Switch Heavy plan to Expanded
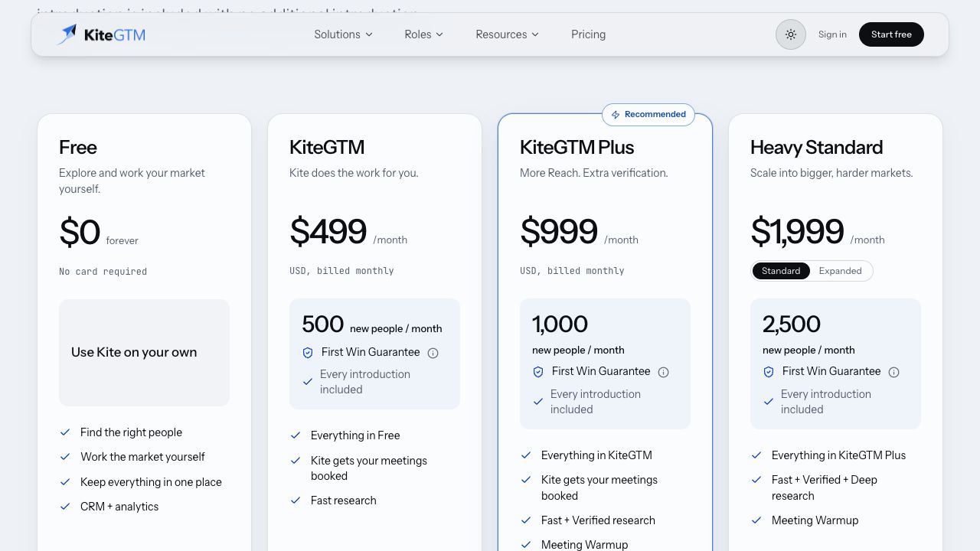The height and width of the screenshot is (551, 980). tap(840, 271)
